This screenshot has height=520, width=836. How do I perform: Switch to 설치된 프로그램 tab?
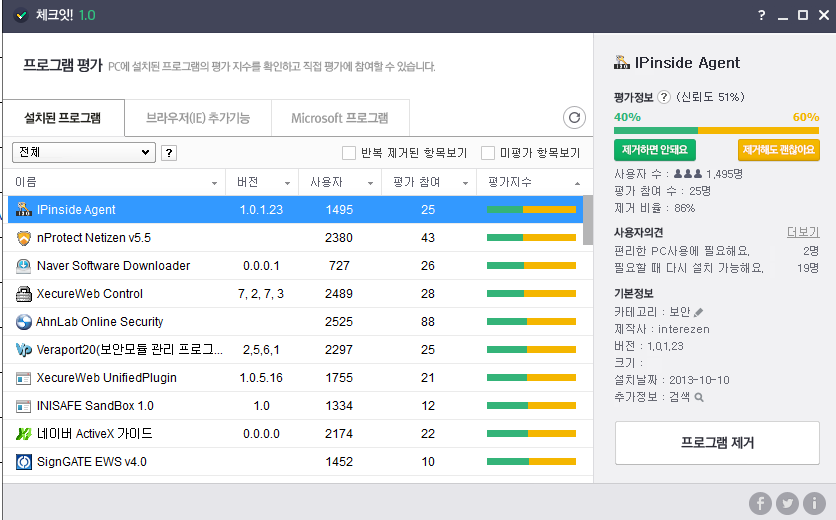tap(63, 118)
